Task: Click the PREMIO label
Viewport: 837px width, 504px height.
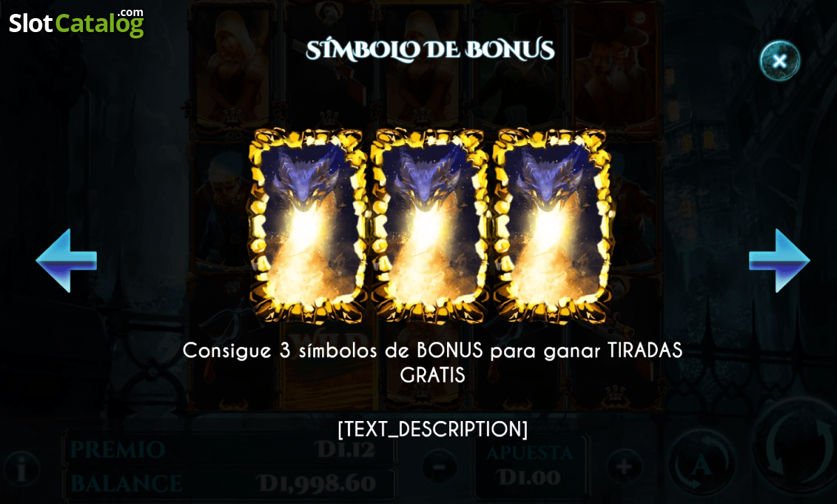Action: (x=118, y=450)
